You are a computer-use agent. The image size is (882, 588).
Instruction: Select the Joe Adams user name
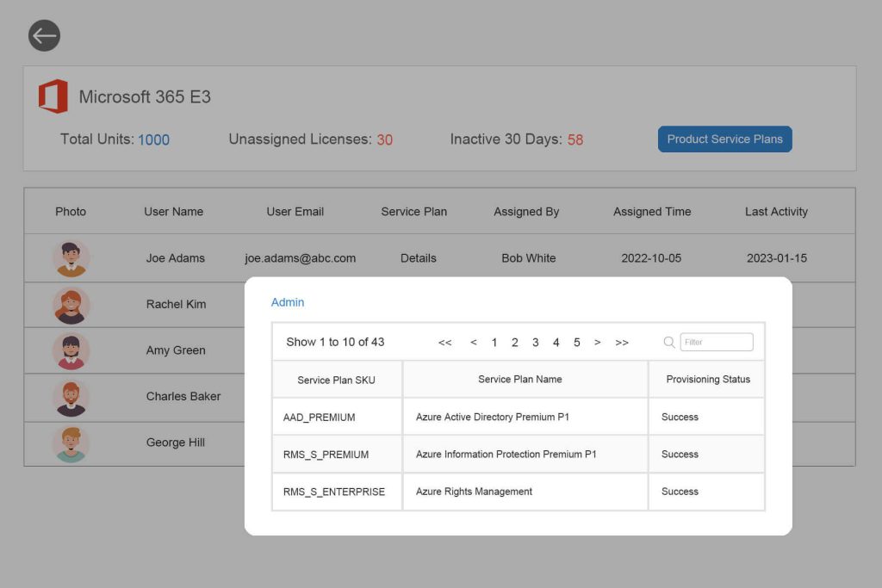click(x=176, y=258)
